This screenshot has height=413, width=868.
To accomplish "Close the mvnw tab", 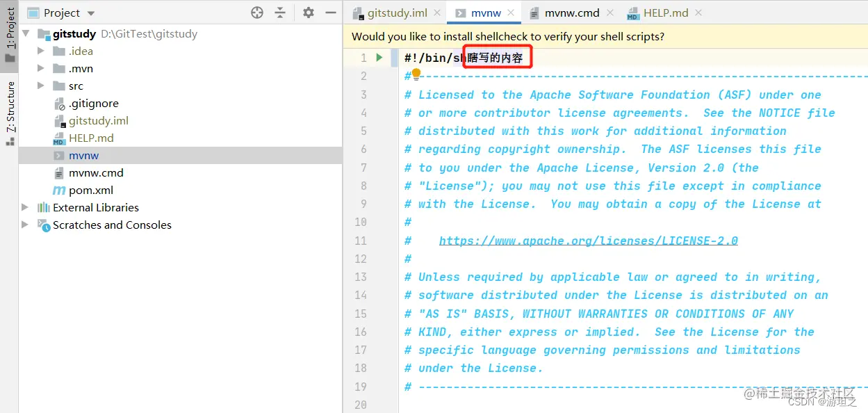I will [511, 13].
